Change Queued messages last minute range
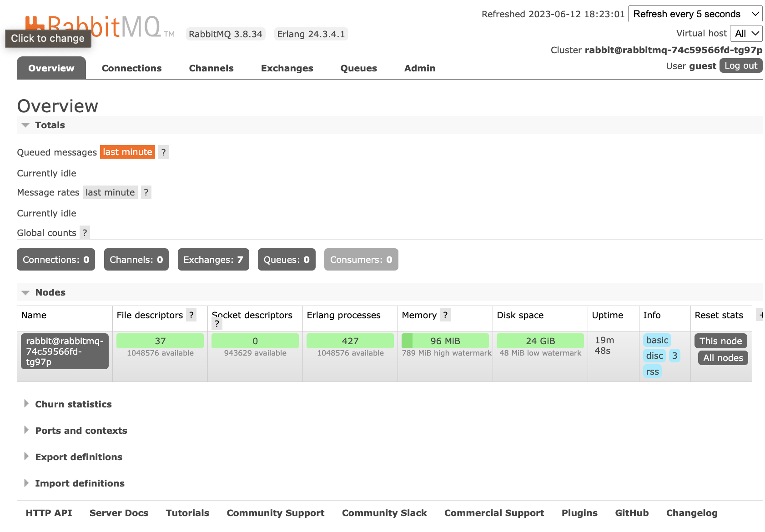 pos(127,152)
